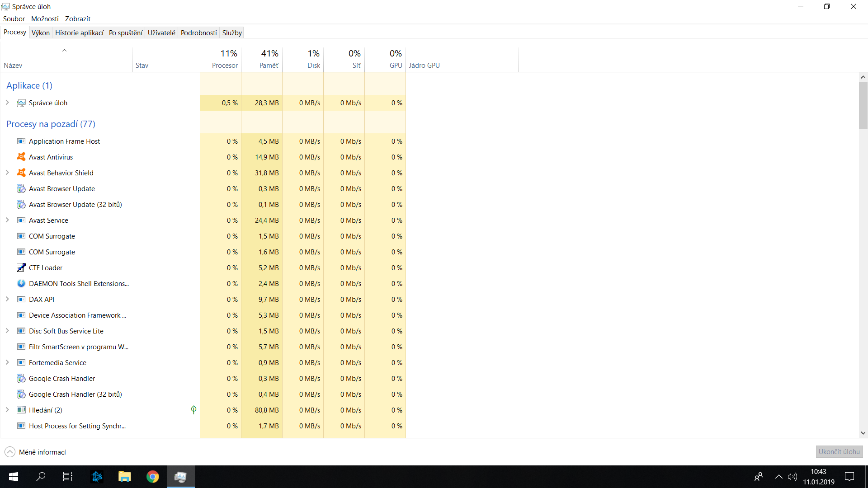
Task: Click the scrollbar down arrow
Action: [x=863, y=433]
